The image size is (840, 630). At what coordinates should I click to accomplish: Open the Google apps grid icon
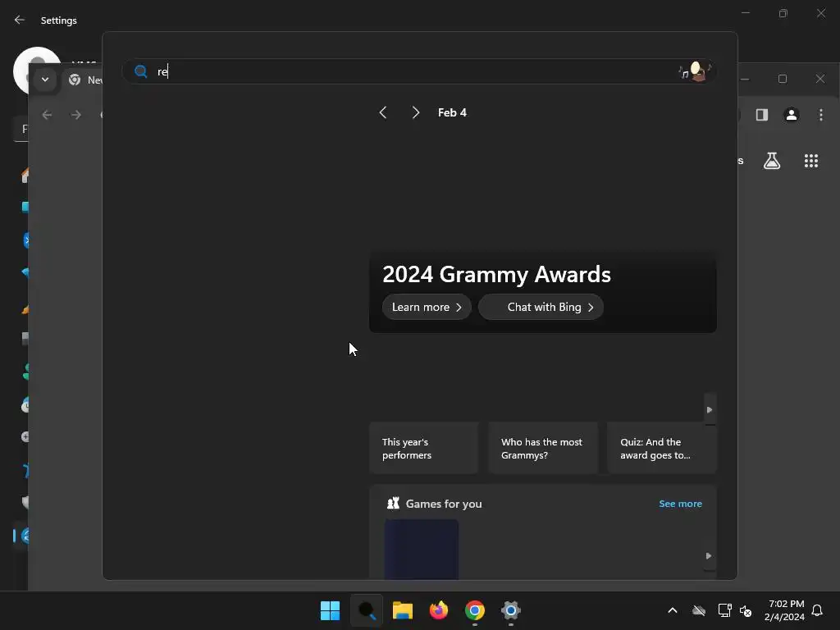[811, 161]
